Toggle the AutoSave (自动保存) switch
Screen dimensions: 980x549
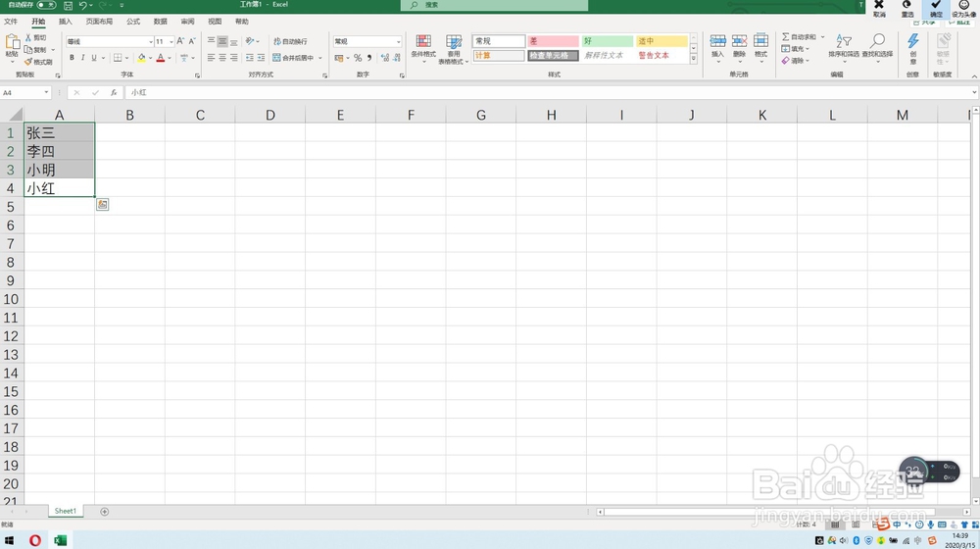pos(46,5)
